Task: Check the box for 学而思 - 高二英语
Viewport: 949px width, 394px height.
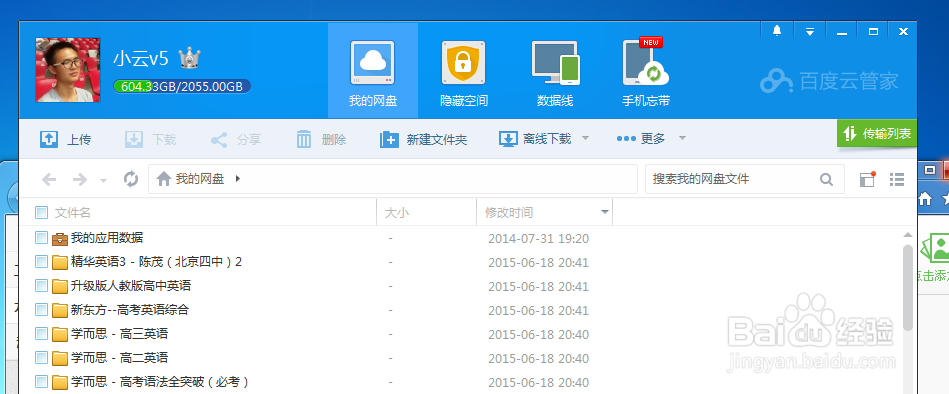Action: coord(41,358)
